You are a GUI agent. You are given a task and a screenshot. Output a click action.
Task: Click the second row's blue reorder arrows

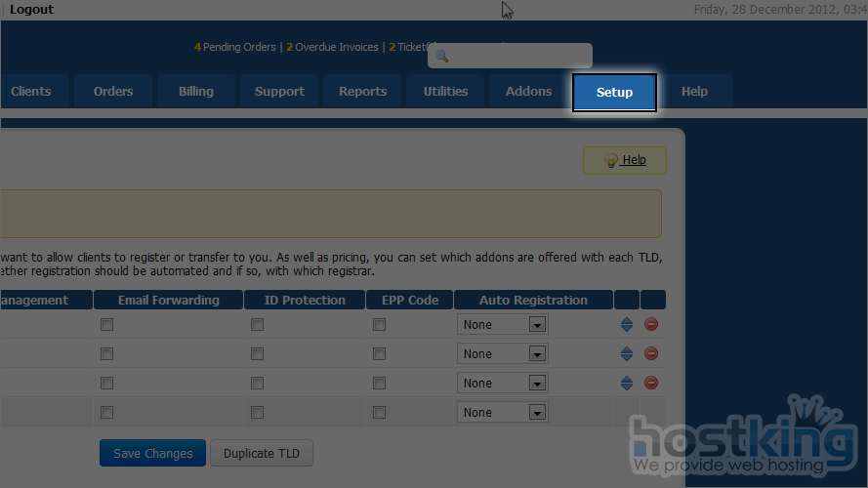(x=627, y=354)
